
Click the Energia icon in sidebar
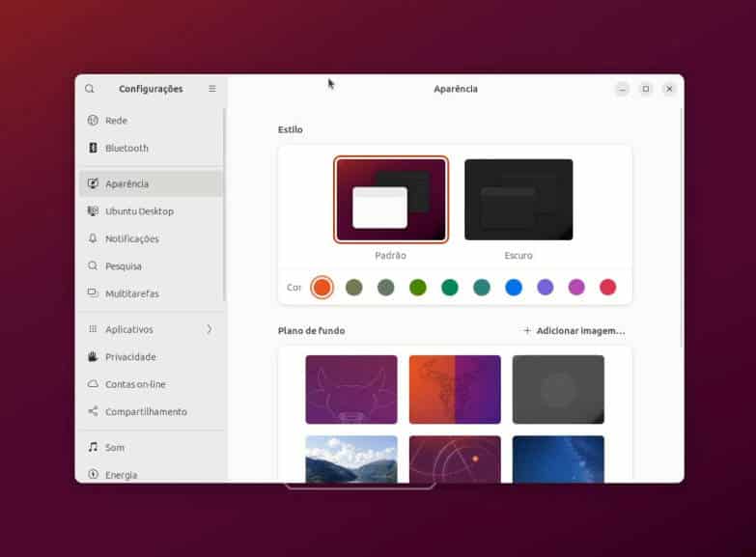(x=93, y=475)
